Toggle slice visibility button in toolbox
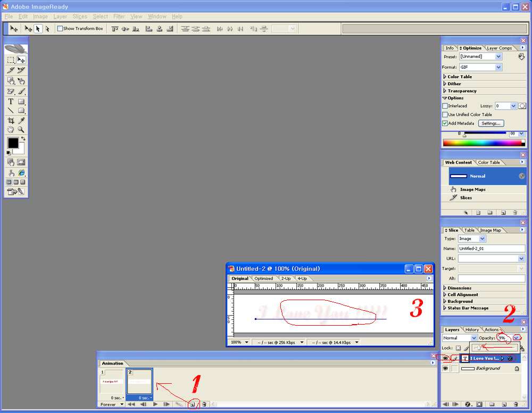 click(21, 162)
